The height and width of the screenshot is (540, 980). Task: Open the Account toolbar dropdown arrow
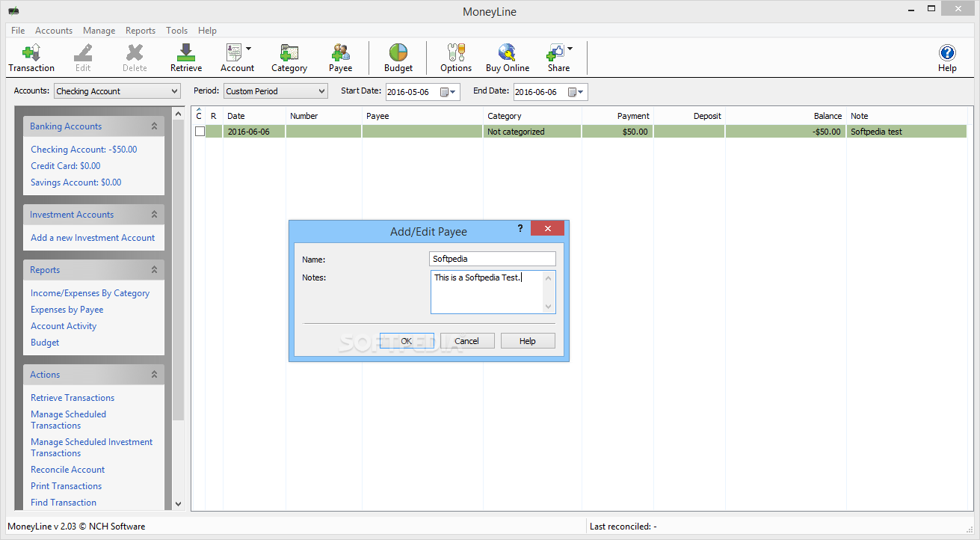tap(249, 49)
